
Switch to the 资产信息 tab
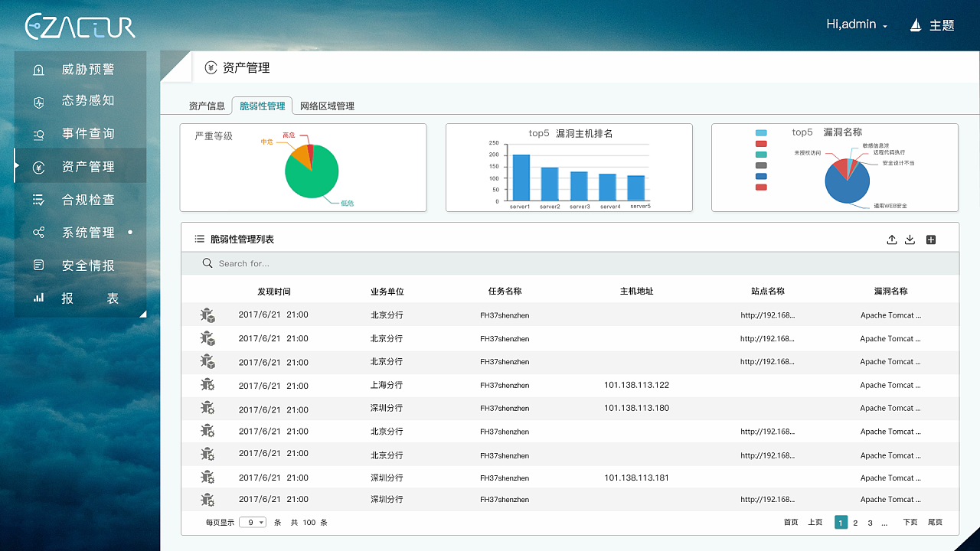coord(207,106)
